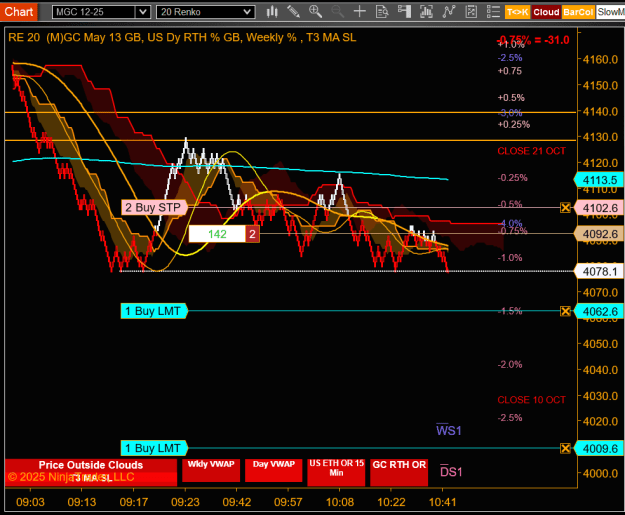Toggle the Cloud button

pos(546,12)
